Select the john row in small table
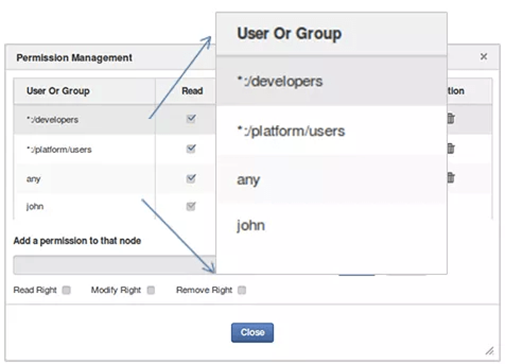 114,206
